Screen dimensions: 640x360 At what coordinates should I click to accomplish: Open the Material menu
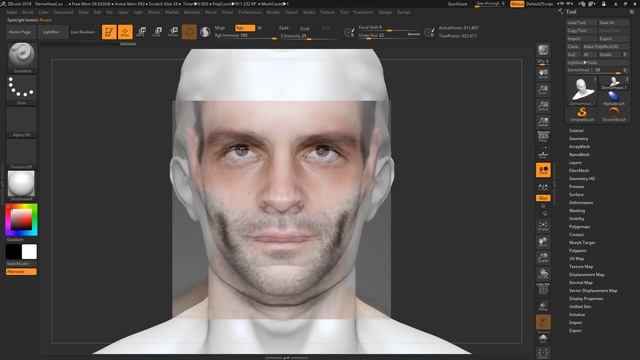(x=192, y=12)
